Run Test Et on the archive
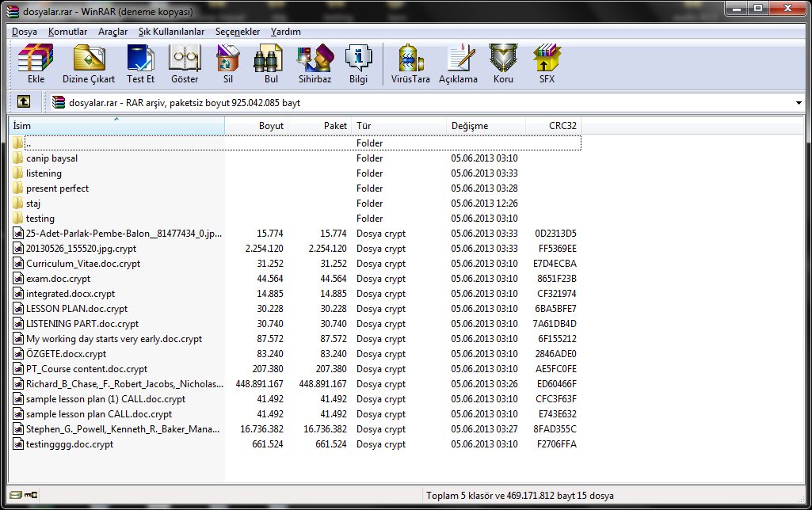The image size is (812, 510). coord(140,63)
